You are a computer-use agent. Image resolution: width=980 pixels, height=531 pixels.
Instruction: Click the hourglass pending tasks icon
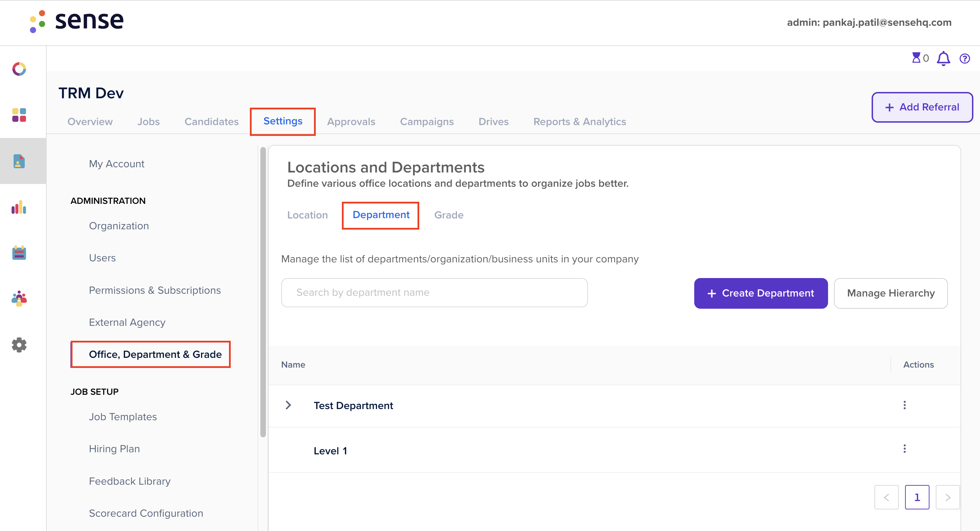pos(916,58)
